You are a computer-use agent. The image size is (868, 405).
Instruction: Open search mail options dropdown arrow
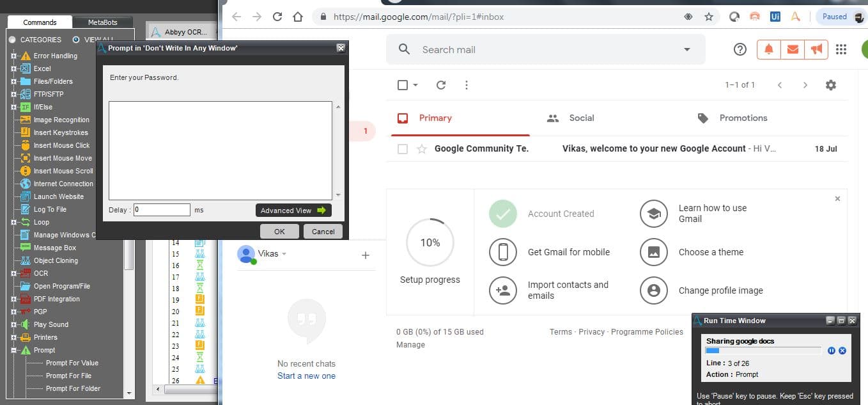pos(687,49)
